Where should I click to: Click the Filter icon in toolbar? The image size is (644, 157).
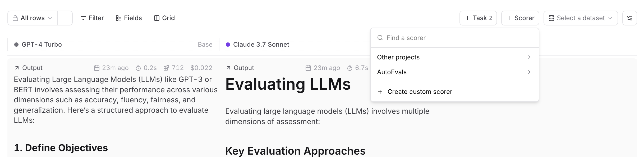coord(83,18)
